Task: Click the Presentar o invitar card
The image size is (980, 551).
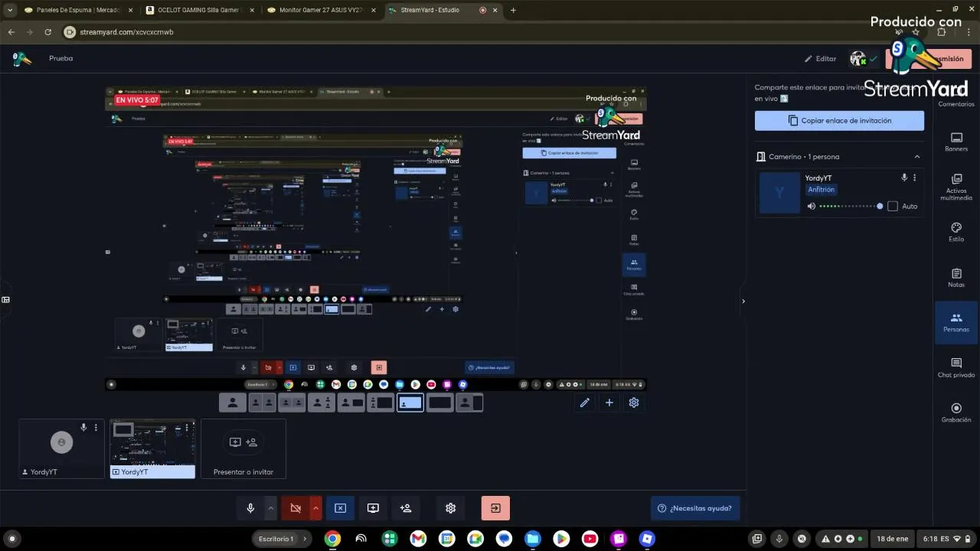Action: (243, 448)
